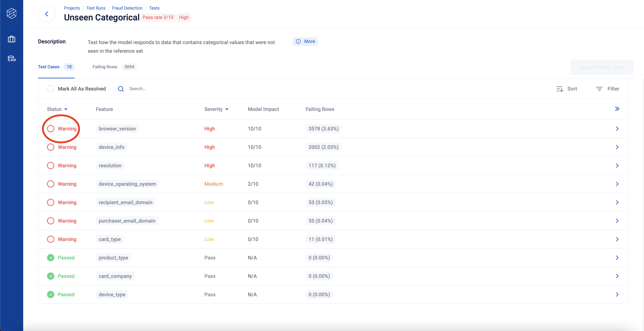
Task: Expand card_type row chevron
Action: point(617,239)
